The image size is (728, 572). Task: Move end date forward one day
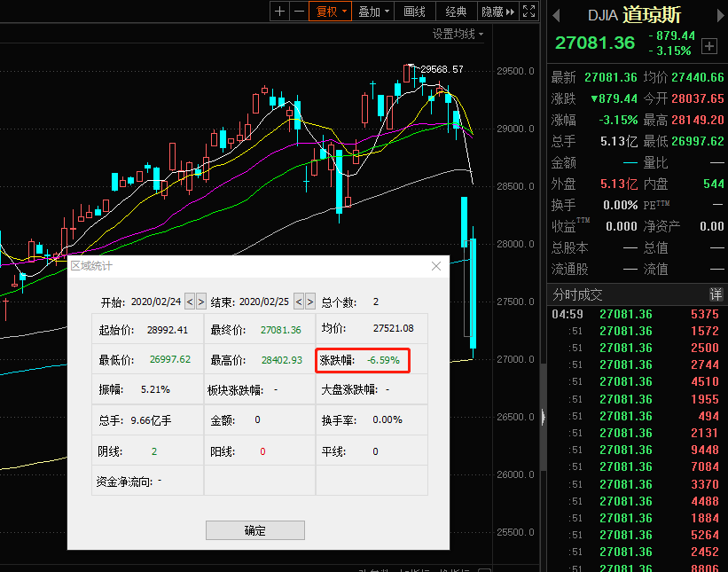point(310,302)
